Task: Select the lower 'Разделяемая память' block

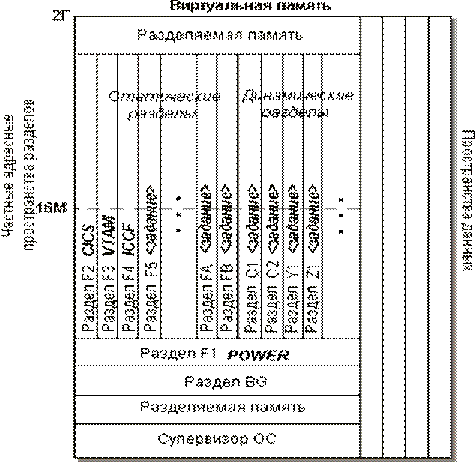Action: coord(217,409)
